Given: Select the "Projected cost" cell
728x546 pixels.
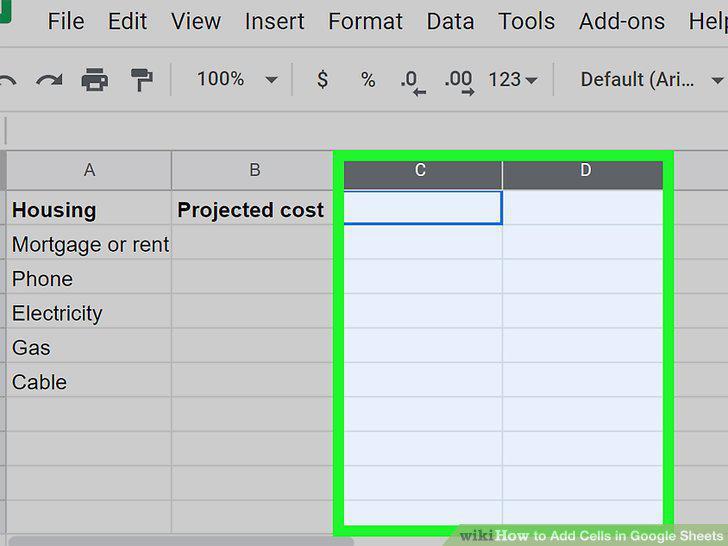Looking at the screenshot, I should (x=253, y=208).
